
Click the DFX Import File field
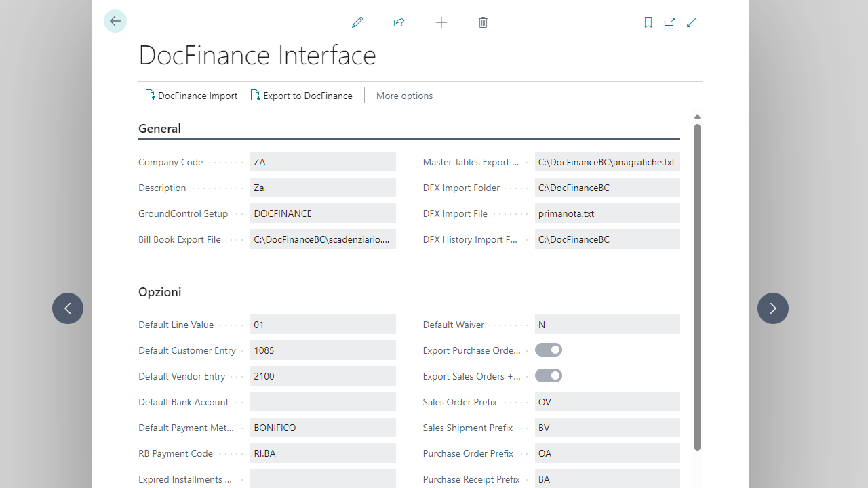tap(608, 213)
